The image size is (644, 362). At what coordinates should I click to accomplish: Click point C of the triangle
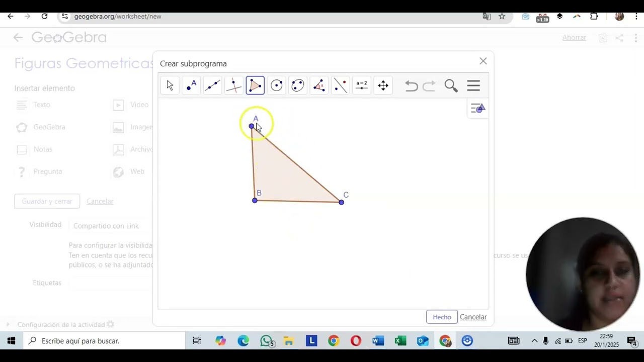pyautogui.click(x=342, y=202)
